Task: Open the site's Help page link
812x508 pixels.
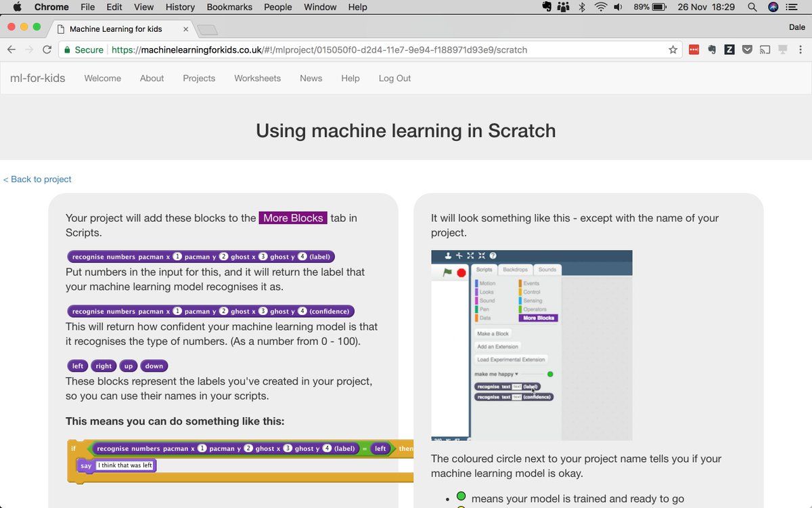Action: pos(351,78)
